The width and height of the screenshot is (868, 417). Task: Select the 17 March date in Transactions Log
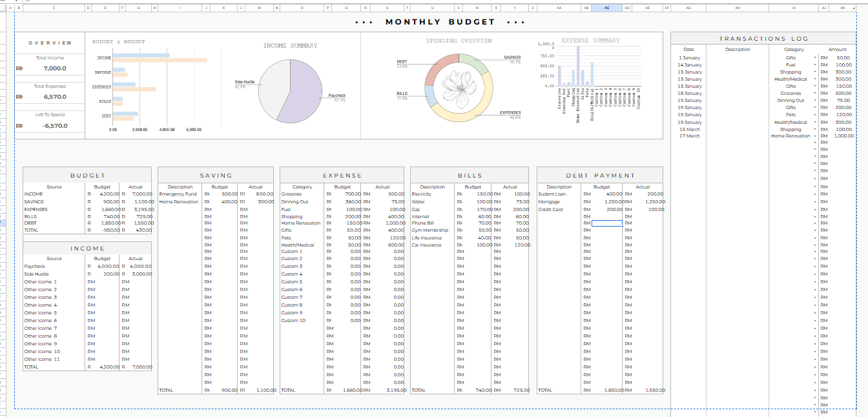(689, 136)
